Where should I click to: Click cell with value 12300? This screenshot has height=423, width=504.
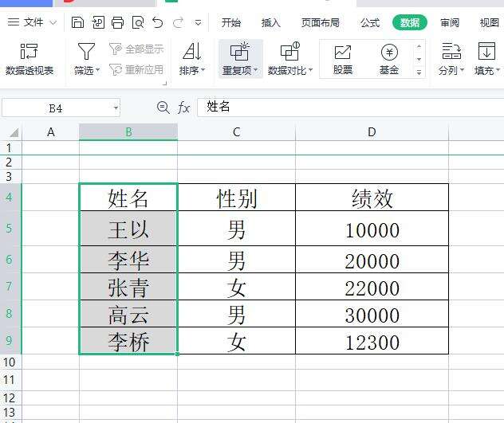click(x=372, y=341)
